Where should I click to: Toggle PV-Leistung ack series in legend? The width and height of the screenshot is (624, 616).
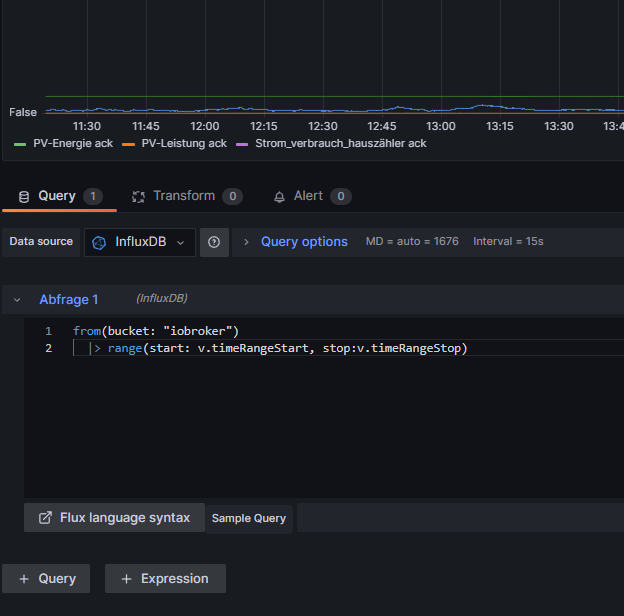tap(184, 144)
